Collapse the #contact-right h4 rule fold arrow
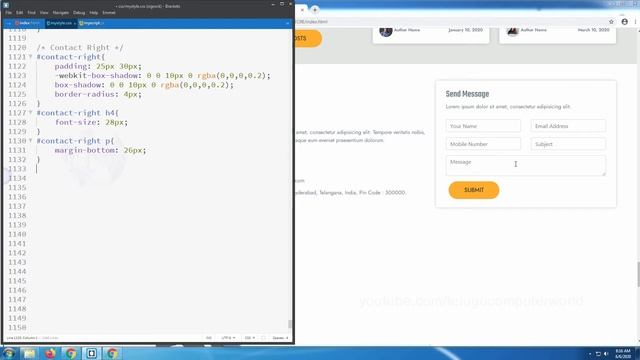This screenshot has width=640, height=360. tap(30, 113)
